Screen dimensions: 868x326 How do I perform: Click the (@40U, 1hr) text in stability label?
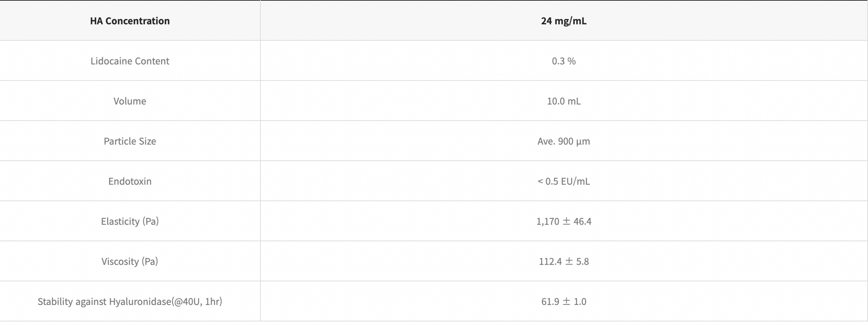click(197, 301)
